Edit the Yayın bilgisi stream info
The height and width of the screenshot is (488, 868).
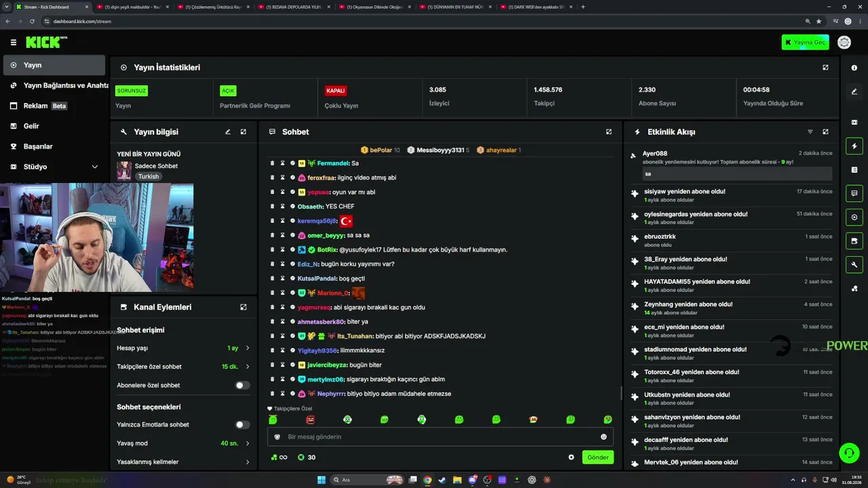(228, 131)
